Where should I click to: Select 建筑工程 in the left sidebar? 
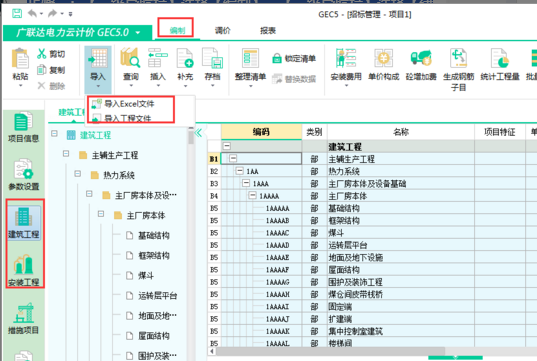point(24,222)
